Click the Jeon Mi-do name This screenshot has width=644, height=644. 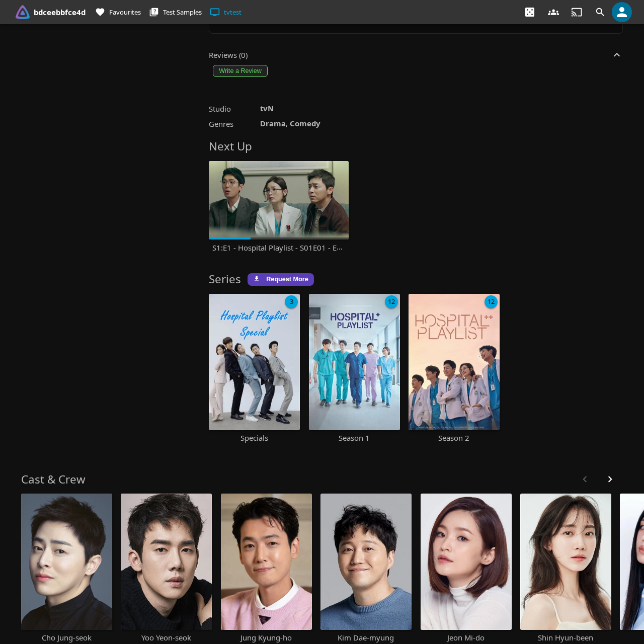pyautogui.click(x=466, y=638)
